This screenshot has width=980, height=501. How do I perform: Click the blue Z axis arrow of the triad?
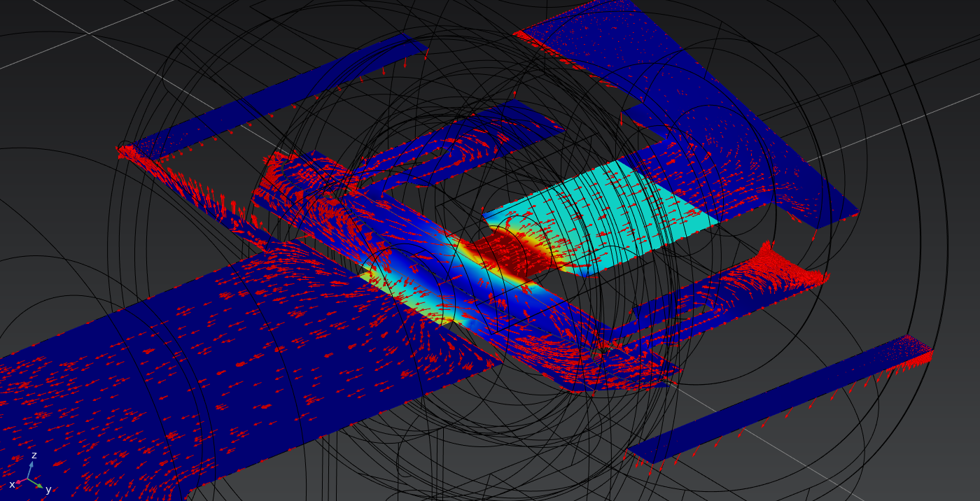pyautogui.click(x=31, y=467)
